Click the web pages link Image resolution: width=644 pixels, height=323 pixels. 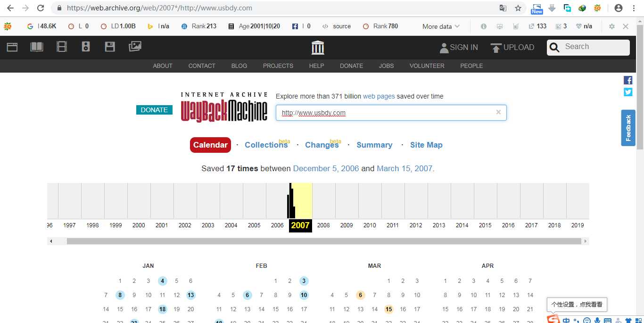379,96
